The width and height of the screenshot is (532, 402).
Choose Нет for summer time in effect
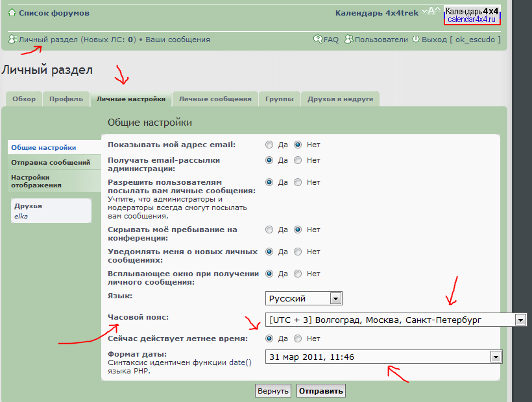pos(298,338)
